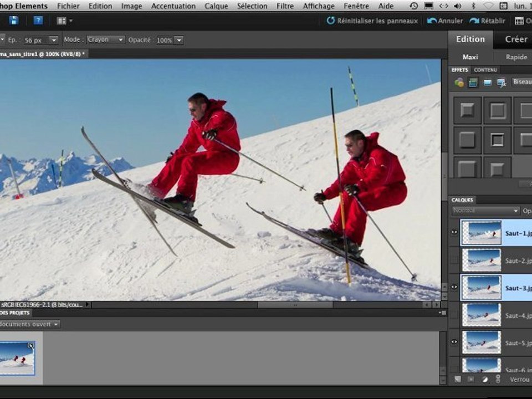Select the Maxi edit mode tab
This screenshot has width=532, height=399.
tap(470, 57)
